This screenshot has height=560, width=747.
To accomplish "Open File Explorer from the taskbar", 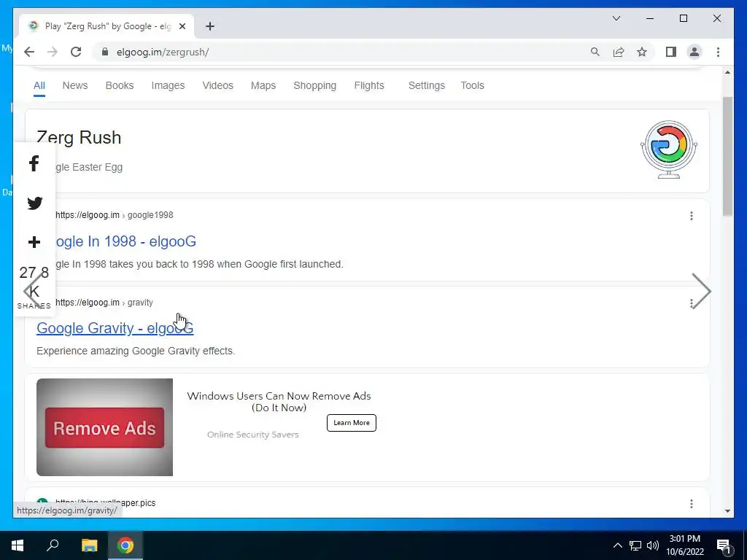I will tap(89, 545).
